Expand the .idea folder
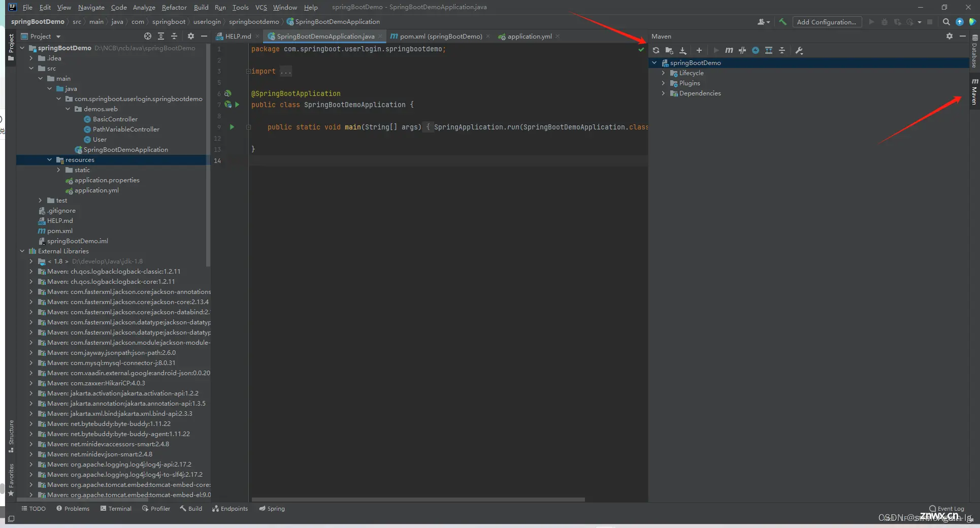Viewport: 980px width, 528px height. coord(31,58)
